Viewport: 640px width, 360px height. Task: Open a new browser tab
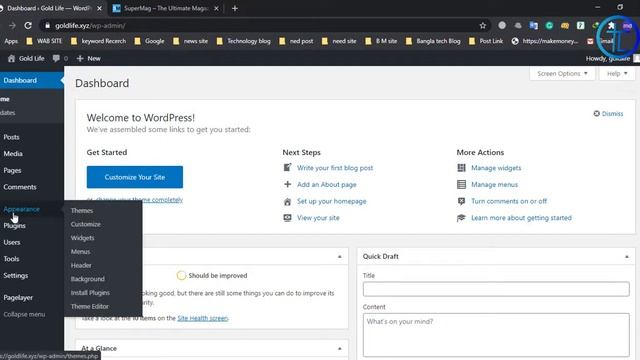tap(235, 8)
